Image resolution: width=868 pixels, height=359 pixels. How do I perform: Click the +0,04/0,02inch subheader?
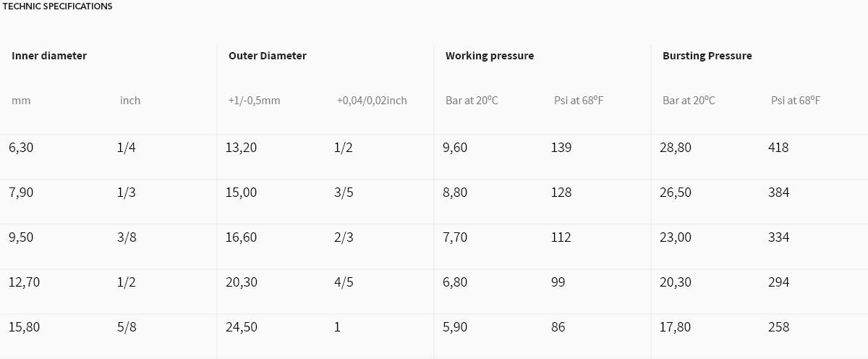click(x=372, y=101)
